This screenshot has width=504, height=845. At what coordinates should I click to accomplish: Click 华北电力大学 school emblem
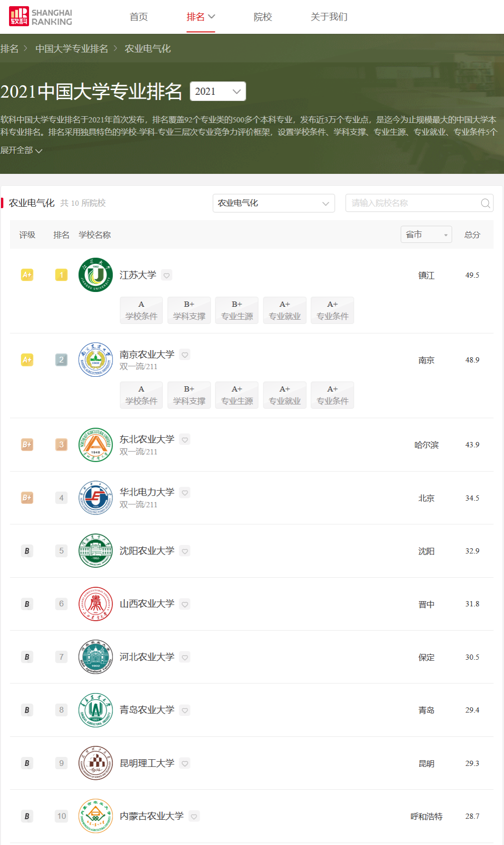[x=95, y=498]
